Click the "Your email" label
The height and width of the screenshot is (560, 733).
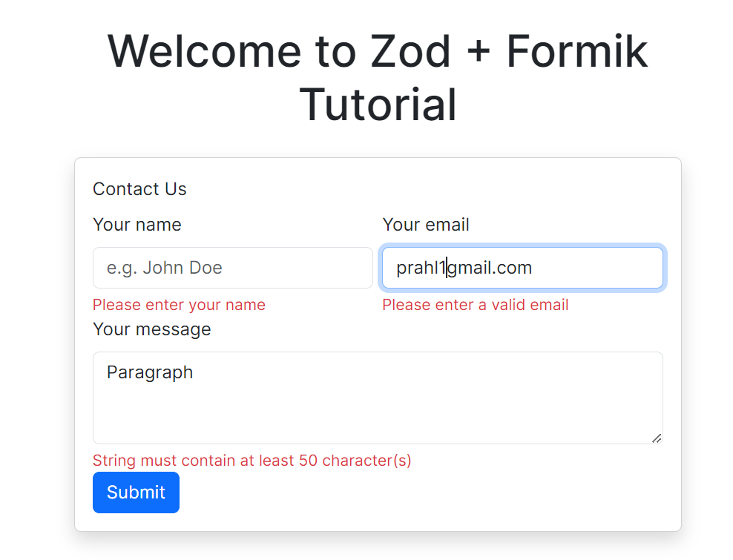(426, 225)
